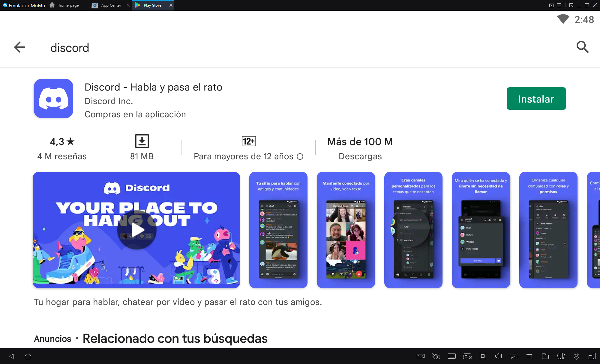Open the emulator hamburger menu

(x=559, y=5)
